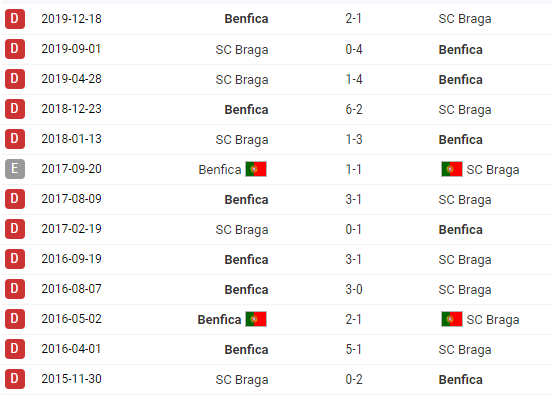Click the D badge for 2018-12-23 match
This screenshot has width=552, height=399.
point(15,109)
